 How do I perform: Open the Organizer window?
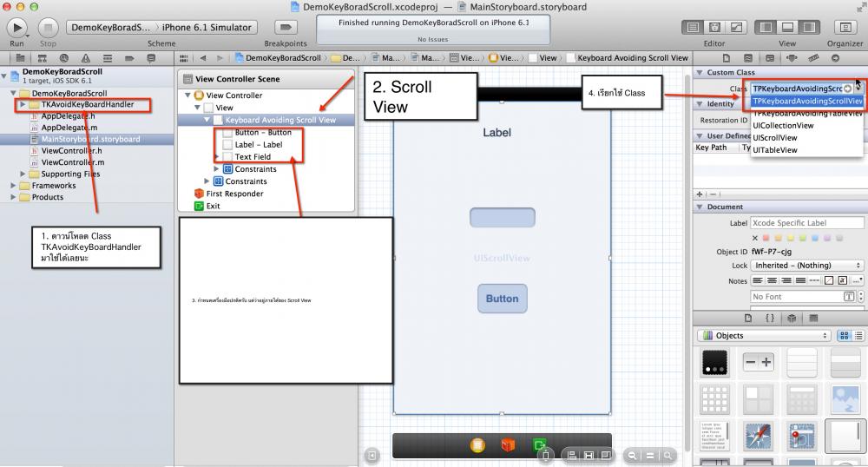tap(845, 27)
